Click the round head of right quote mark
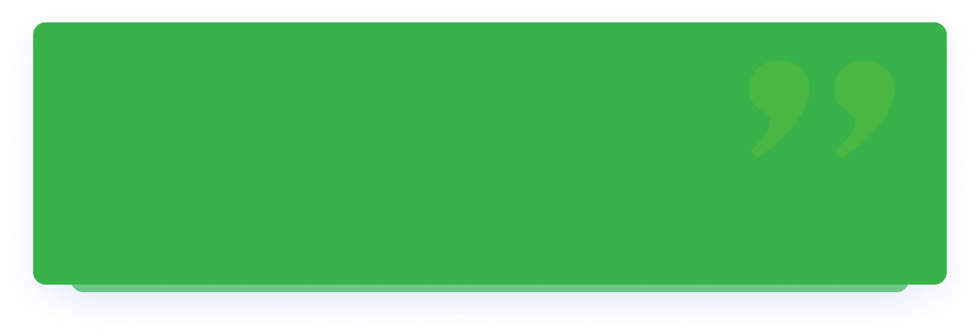 coord(864,87)
